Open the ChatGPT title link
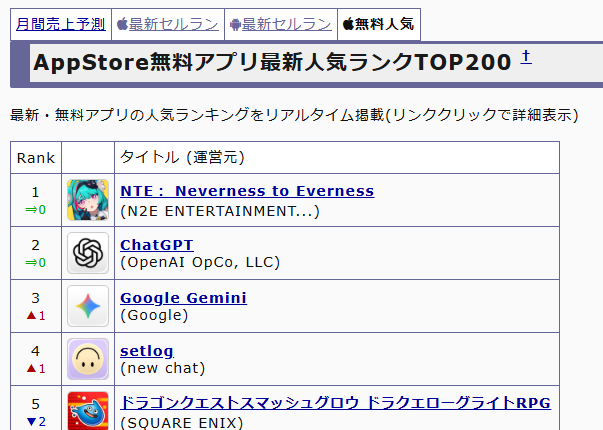The height and width of the screenshot is (430, 603). click(157, 244)
